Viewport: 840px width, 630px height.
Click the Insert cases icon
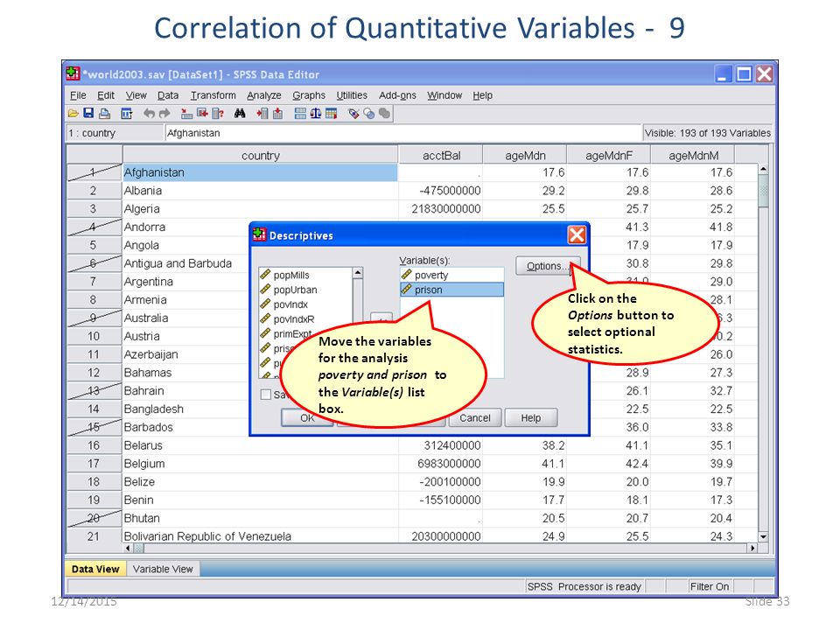tap(262, 114)
